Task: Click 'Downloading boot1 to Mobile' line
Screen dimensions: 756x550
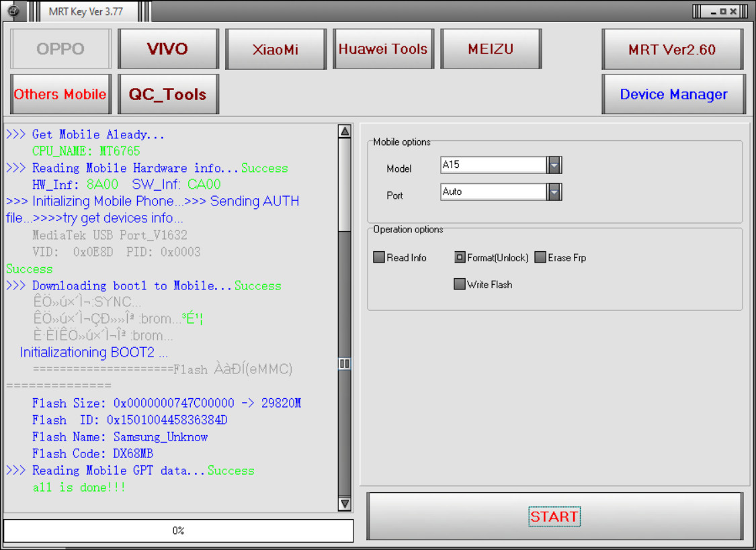Action: pyautogui.click(x=144, y=285)
